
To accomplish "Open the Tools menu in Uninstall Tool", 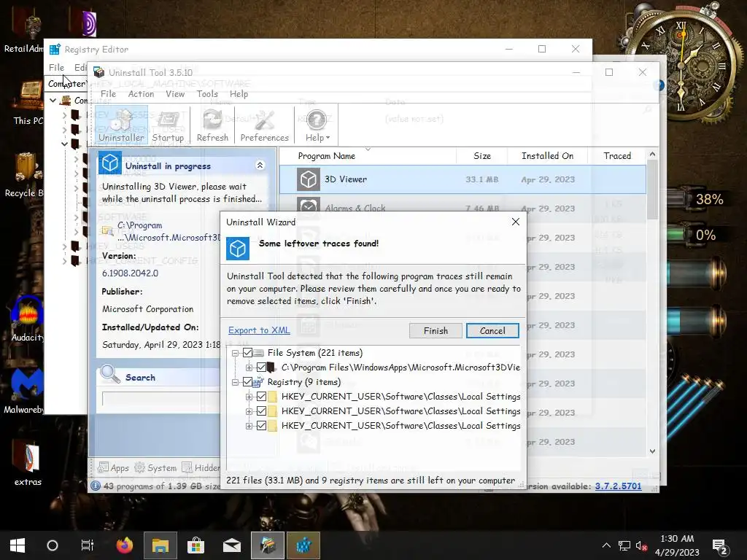I will click(207, 94).
